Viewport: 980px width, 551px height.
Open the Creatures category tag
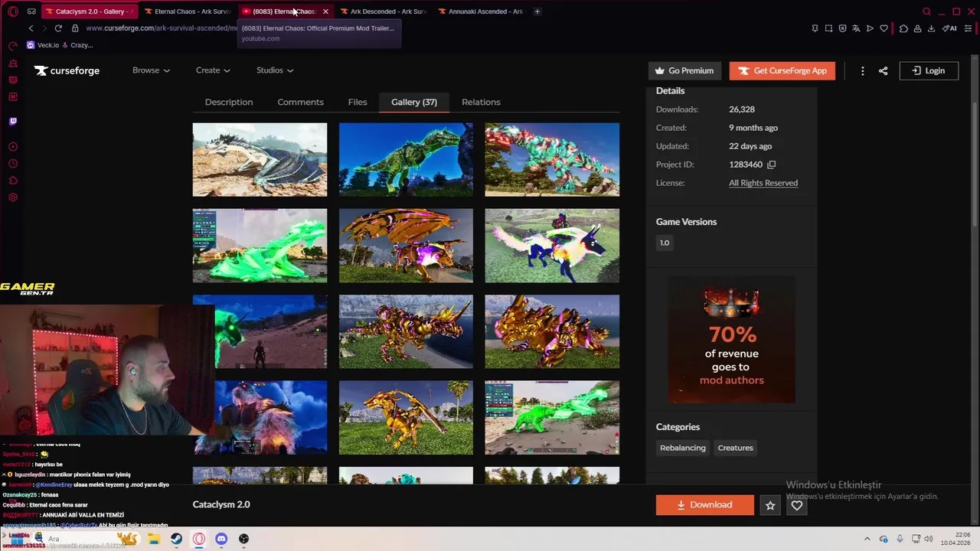735,448
